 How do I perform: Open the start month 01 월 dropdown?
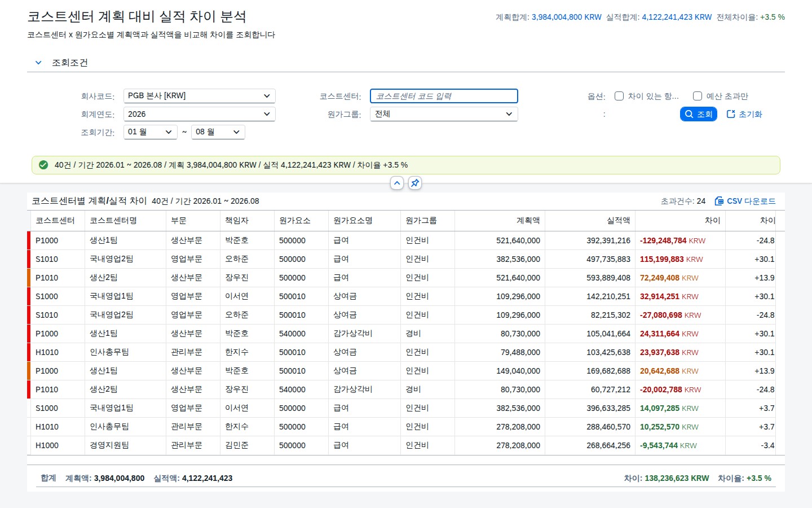[x=150, y=132]
